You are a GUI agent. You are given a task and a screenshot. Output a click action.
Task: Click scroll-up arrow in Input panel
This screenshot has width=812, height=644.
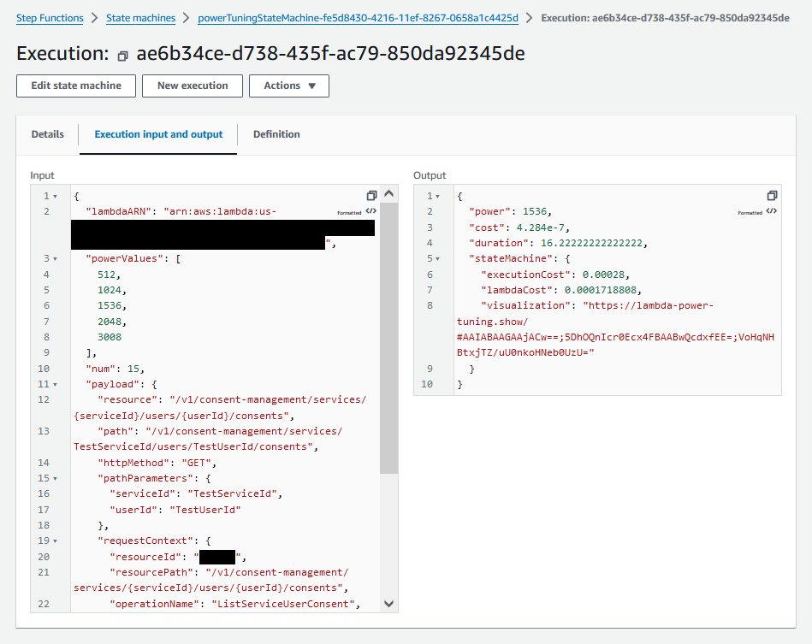(x=389, y=194)
